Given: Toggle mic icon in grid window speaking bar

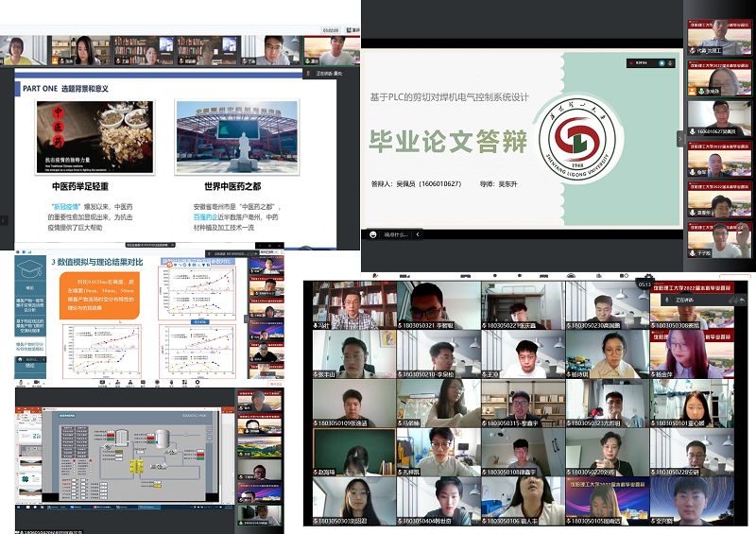Looking at the screenshot, I should pos(667,300).
